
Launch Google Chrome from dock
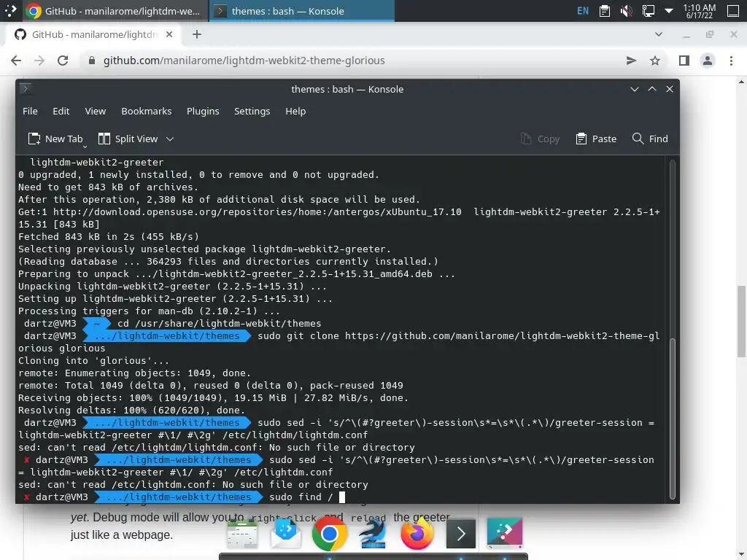[329, 534]
